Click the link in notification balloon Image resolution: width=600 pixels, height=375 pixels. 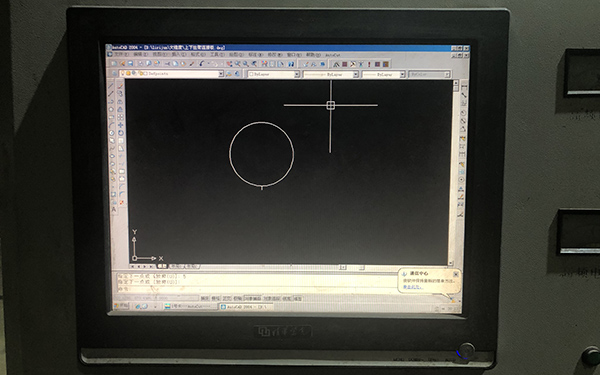coord(412,287)
